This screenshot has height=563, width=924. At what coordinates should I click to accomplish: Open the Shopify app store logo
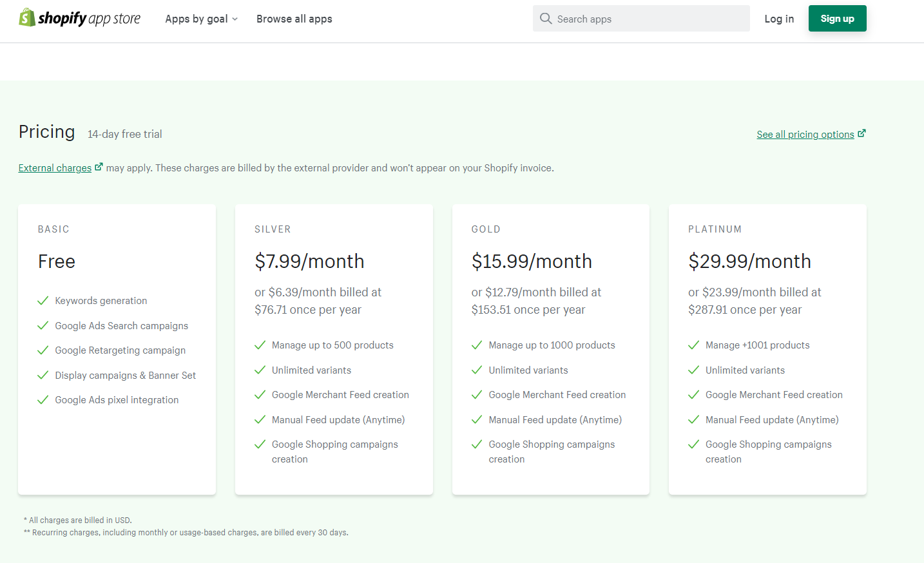[80, 18]
